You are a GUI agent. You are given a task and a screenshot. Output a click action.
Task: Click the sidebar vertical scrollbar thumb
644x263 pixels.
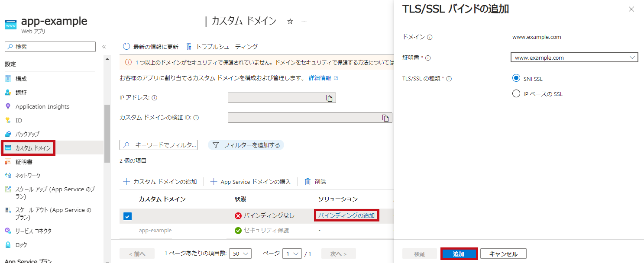coord(107,134)
